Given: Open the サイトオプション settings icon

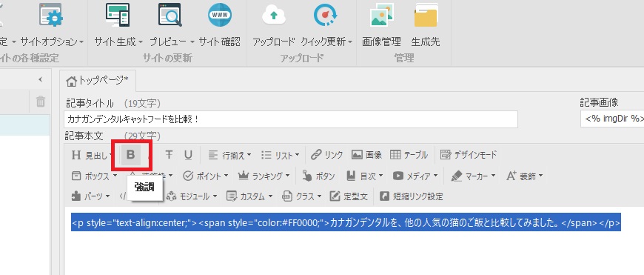Looking at the screenshot, I should (51, 16).
